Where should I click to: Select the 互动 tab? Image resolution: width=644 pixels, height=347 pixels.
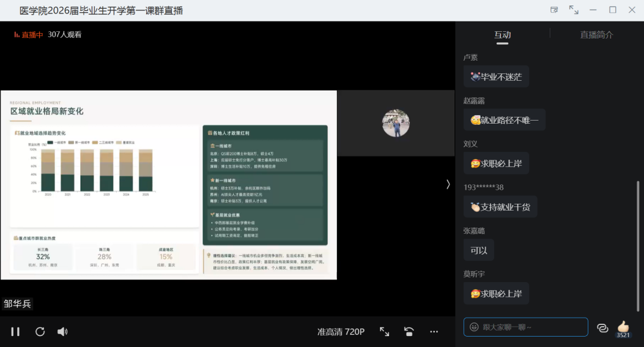[x=502, y=35]
